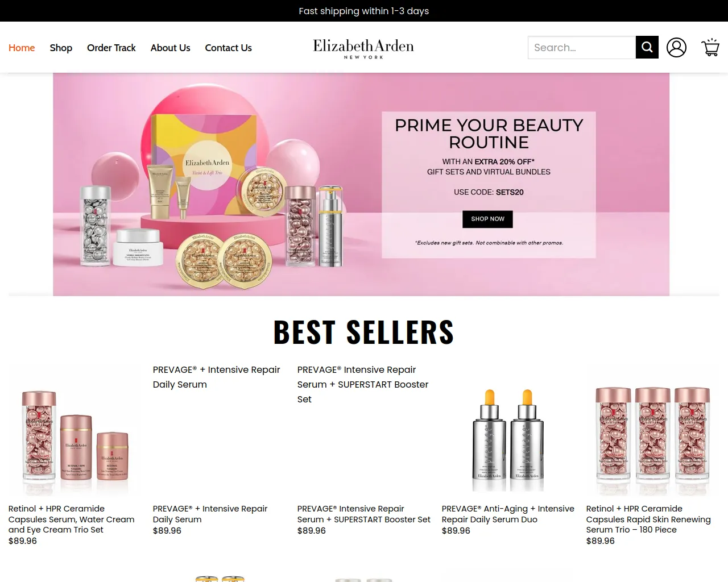Click the Prime Your Beauty Routine banner image
The width and height of the screenshot is (728, 582).
point(361,184)
